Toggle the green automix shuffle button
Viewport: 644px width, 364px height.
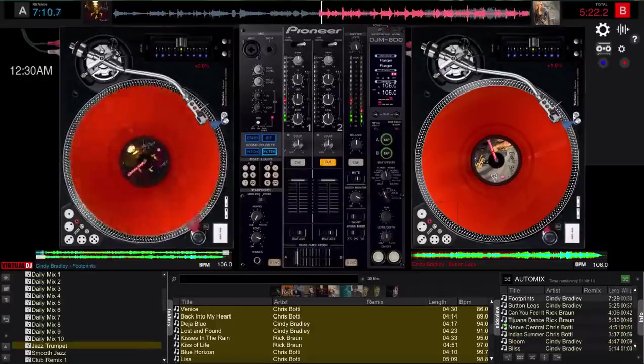tap(625, 279)
